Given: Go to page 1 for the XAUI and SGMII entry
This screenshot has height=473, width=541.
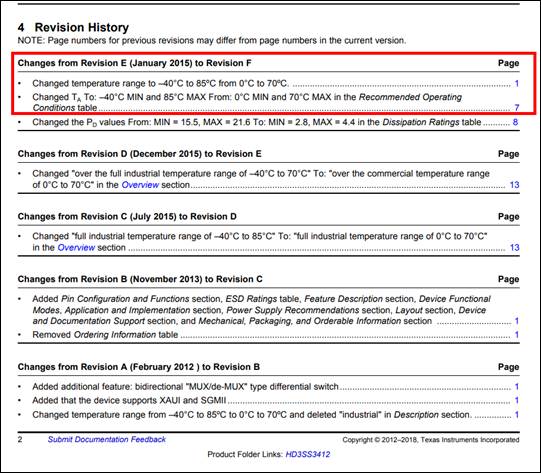Looking at the screenshot, I should click(x=517, y=401).
